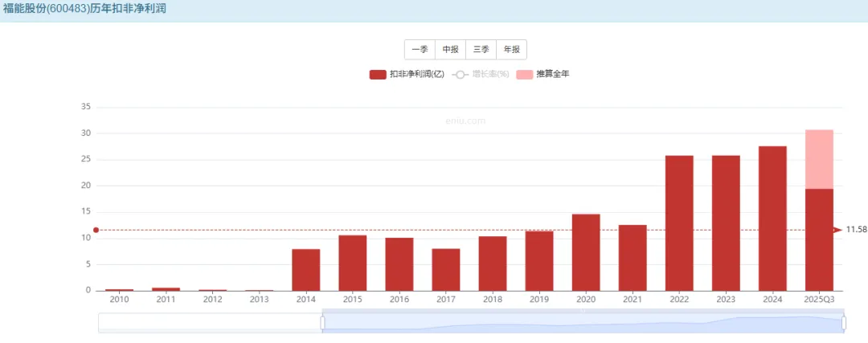Click the unselected left zoom slider area
Image resolution: width=868 pixels, height=343 pixels.
210,323
